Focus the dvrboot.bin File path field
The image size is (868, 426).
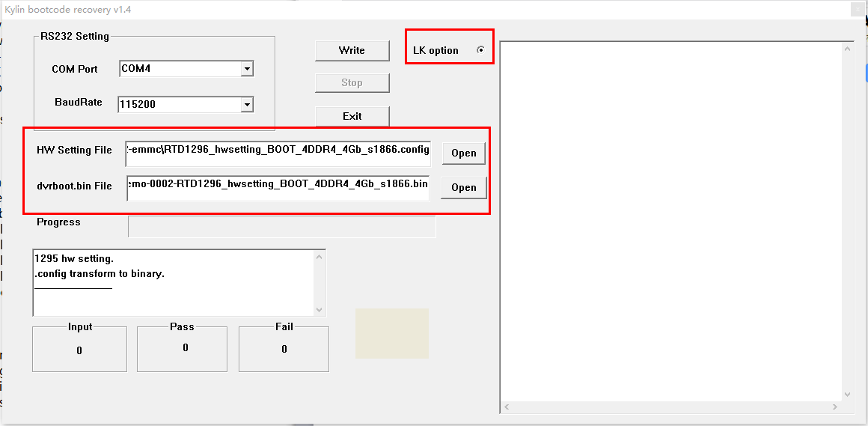[x=278, y=185]
